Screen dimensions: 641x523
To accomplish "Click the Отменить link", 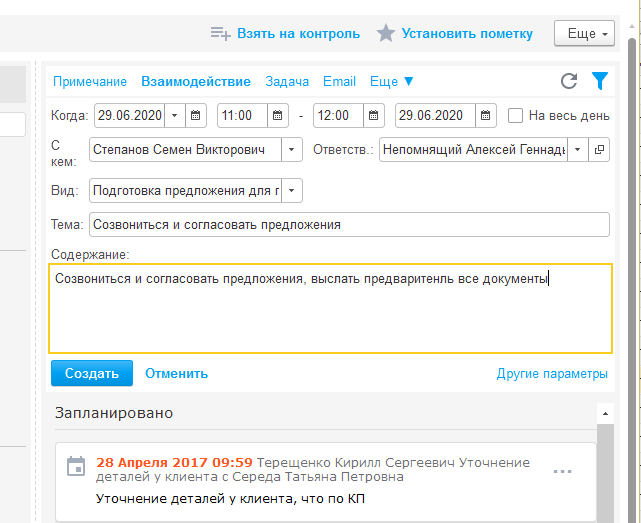I will pyautogui.click(x=177, y=373).
